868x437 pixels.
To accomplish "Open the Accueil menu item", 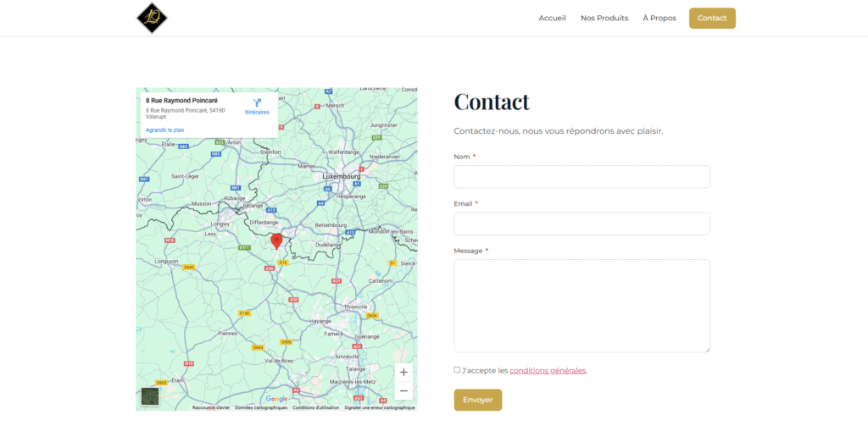I will [x=552, y=19].
